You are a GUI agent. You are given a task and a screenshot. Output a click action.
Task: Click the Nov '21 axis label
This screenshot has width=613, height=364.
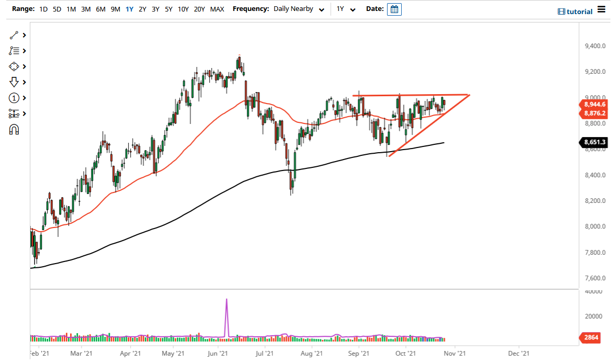point(455,354)
